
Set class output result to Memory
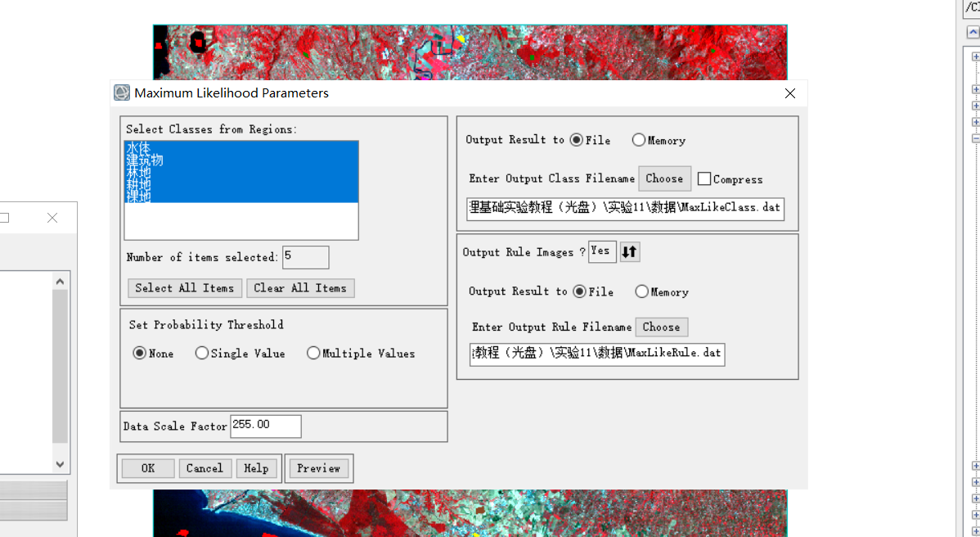[x=638, y=139]
